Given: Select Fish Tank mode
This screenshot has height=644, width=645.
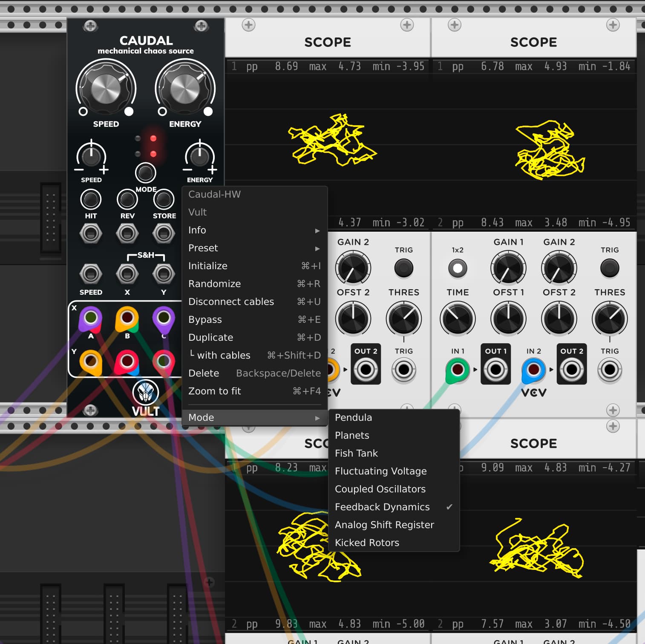Looking at the screenshot, I should pos(356,453).
